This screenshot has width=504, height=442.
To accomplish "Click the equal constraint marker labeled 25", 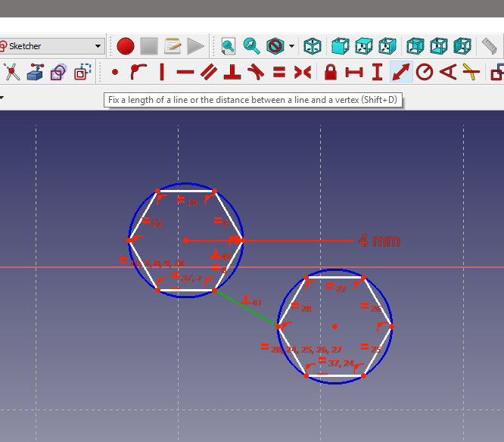I will click(371, 348).
